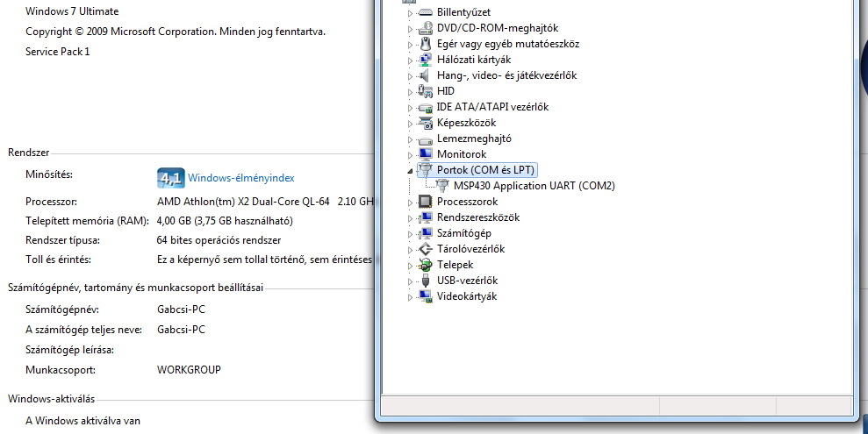Select MSP430 Application UART (COM2) entry
The width and height of the screenshot is (868, 434).
534,186
